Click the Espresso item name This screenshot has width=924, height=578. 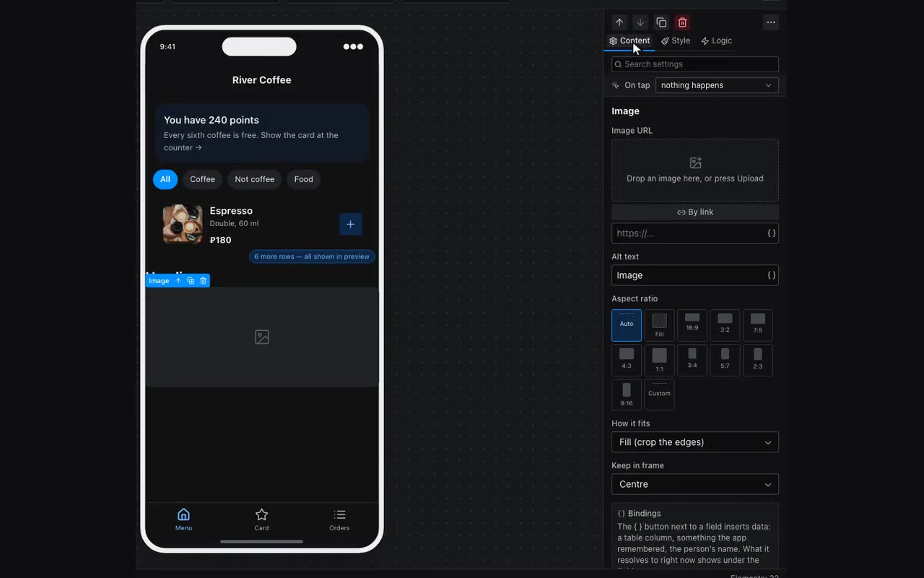[231, 211]
